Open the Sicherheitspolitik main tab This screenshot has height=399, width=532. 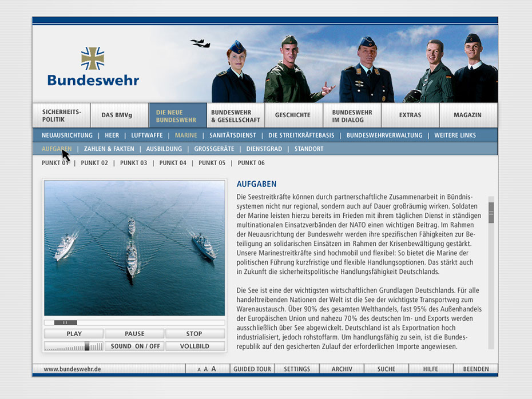(x=61, y=115)
